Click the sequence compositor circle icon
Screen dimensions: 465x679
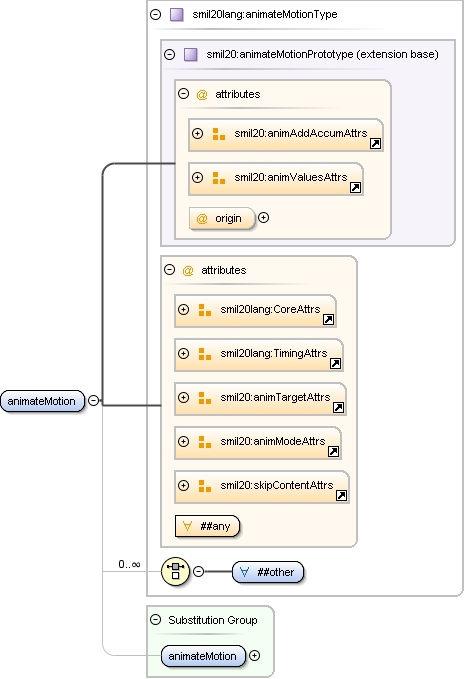coord(175,572)
